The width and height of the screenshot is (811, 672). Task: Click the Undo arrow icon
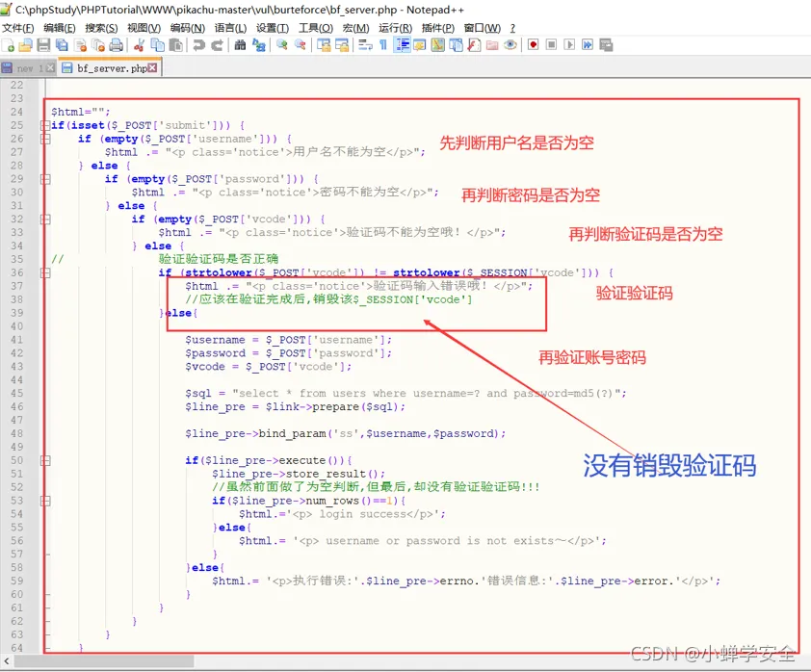point(198,45)
